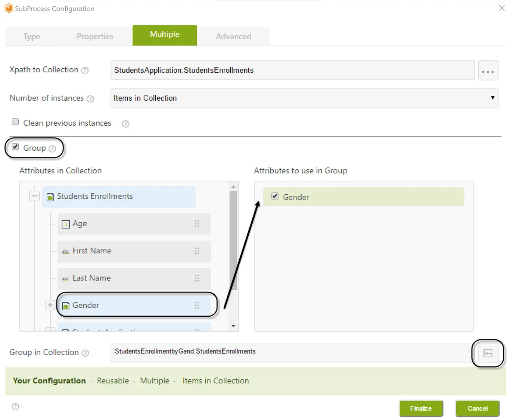Select the Gender attribute row label
This screenshot has height=420, width=510.
pyautogui.click(x=86, y=305)
